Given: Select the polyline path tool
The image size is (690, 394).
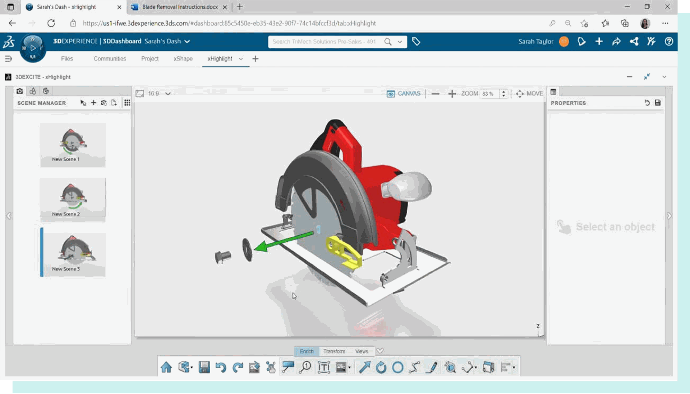Looking at the screenshot, I should tap(415, 367).
